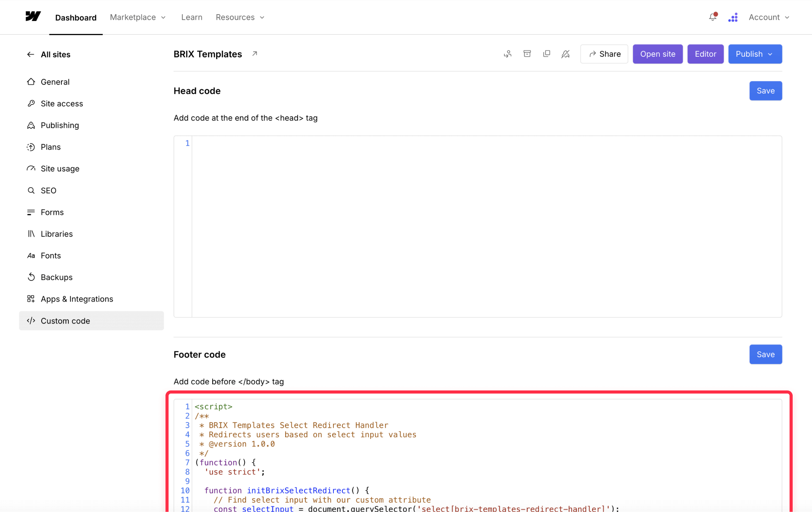Viewport: 812px width, 512px height.
Task: Click the Plans icon in sidebar
Action: point(31,147)
